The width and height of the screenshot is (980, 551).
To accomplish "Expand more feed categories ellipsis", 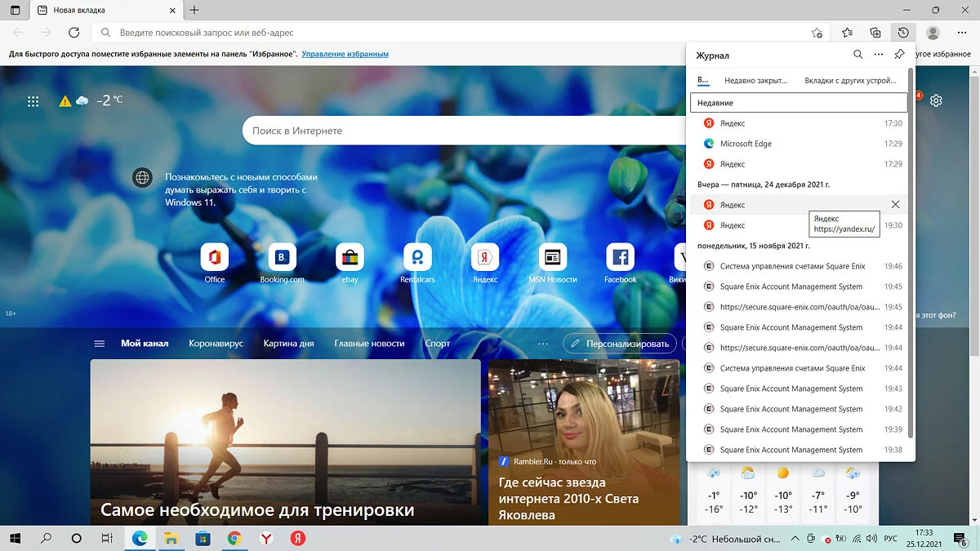I will click(543, 344).
